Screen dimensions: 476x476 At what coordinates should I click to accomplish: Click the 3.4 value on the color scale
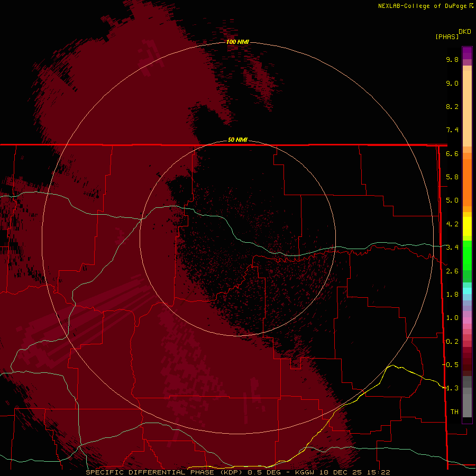[x=452, y=248]
